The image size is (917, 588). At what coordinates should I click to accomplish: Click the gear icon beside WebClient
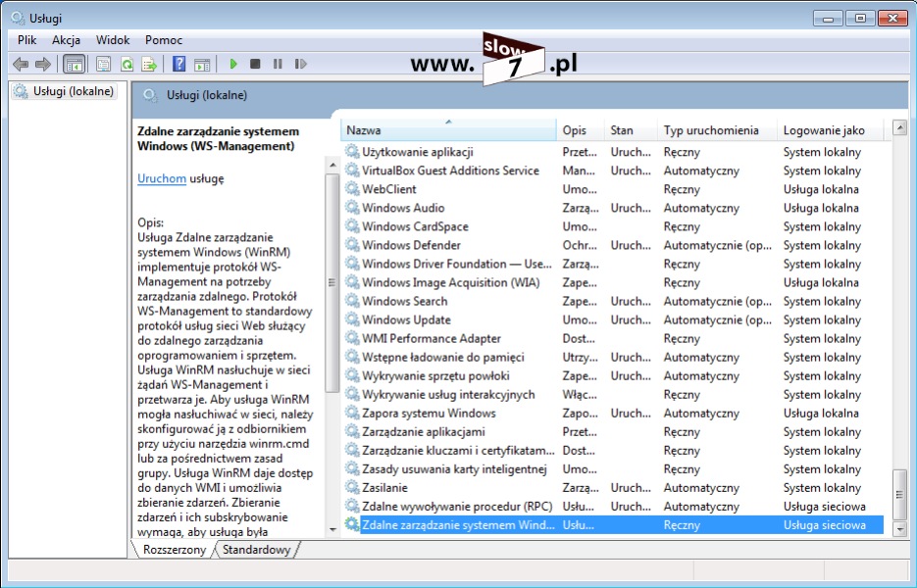(351, 189)
